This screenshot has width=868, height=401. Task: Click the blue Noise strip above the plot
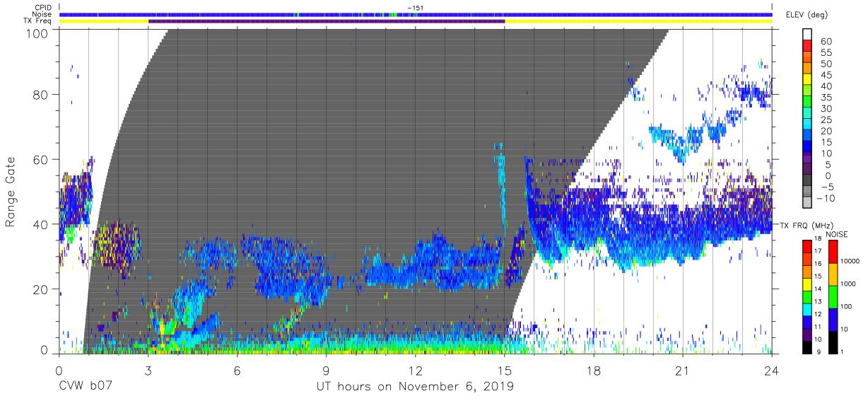pyautogui.click(x=416, y=14)
